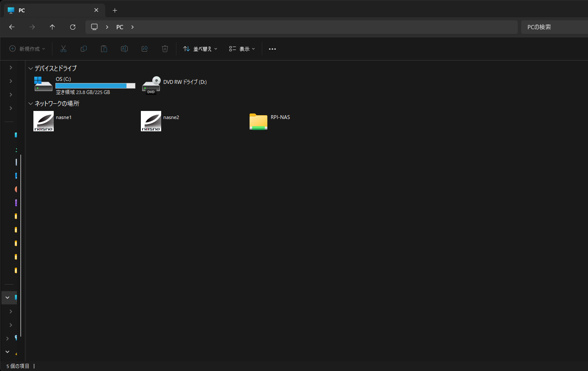The height and width of the screenshot is (371, 588).
Task: Collapse the デバイスとドライブ group
Action: (x=30, y=68)
